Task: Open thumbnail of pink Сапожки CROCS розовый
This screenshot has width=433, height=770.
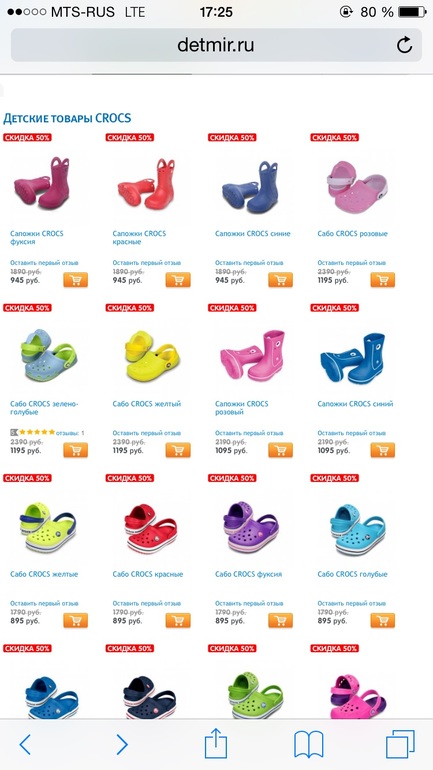Action: [252, 355]
